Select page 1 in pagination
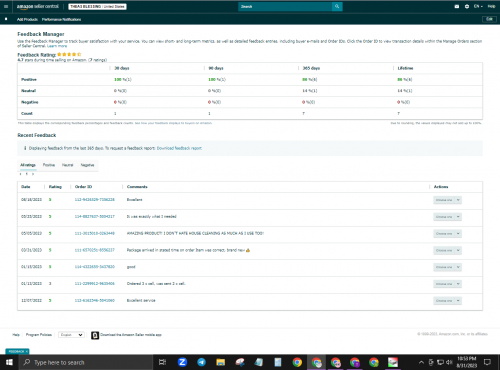Image resolution: width=500 pixels, height=370 pixels. click(x=27, y=174)
